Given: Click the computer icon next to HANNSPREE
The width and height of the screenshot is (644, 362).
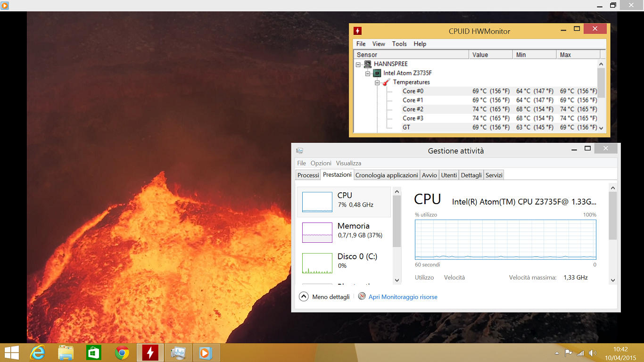Looking at the screenshot, I should 368,64.
